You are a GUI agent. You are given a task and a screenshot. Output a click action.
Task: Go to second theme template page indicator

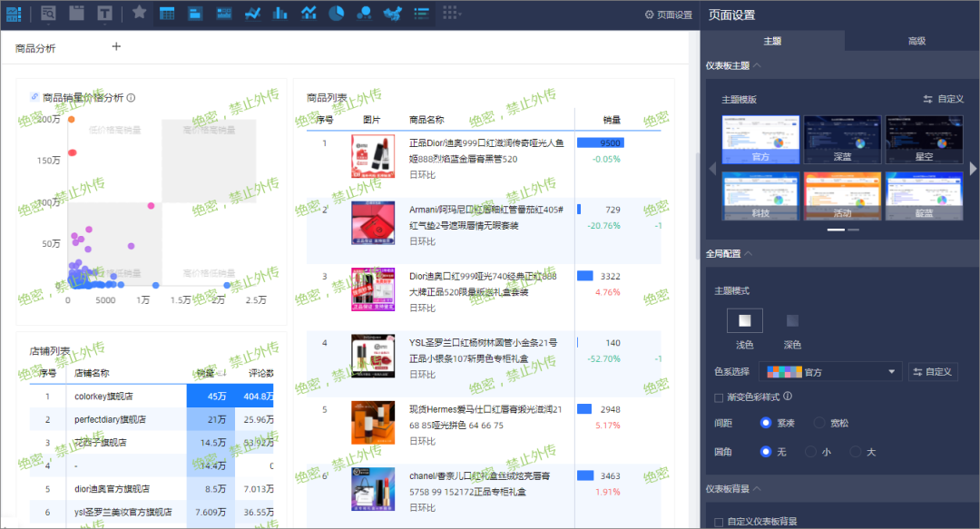pyautogui.click(x=853, y=230)
